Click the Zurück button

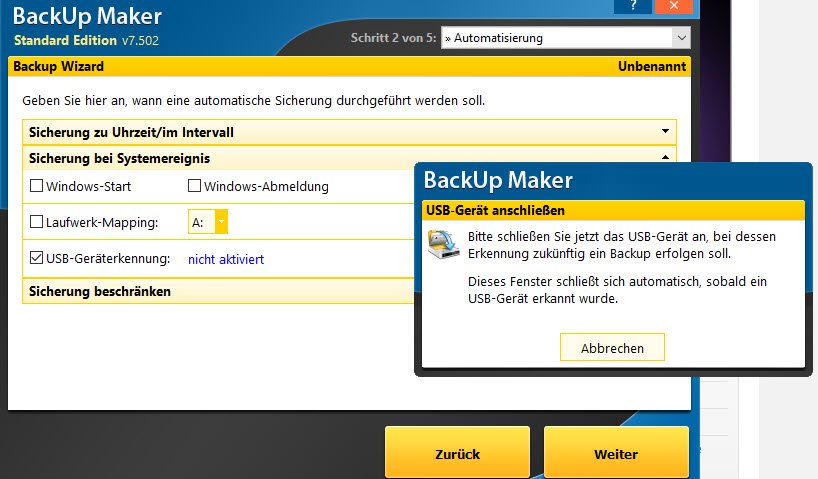tap(458, 452)
